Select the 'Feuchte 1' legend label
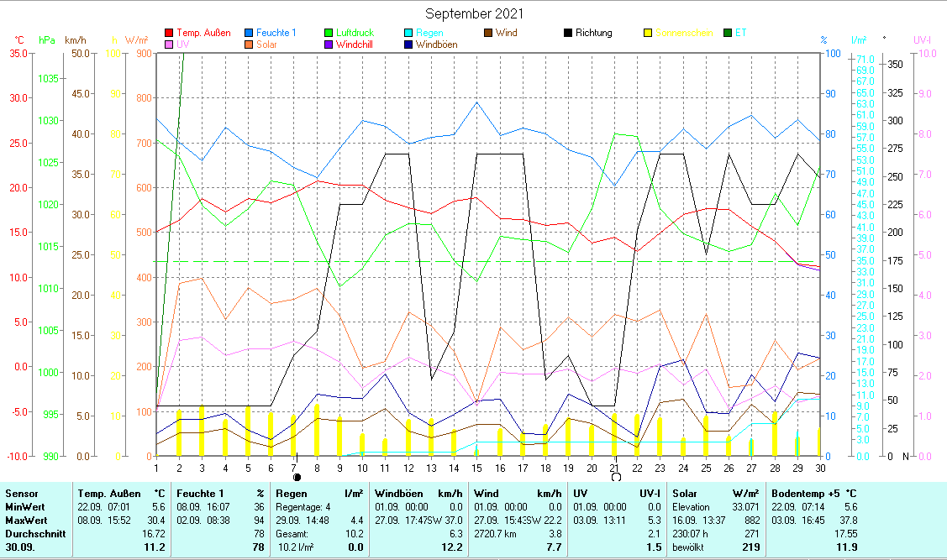 pos(276,33)
